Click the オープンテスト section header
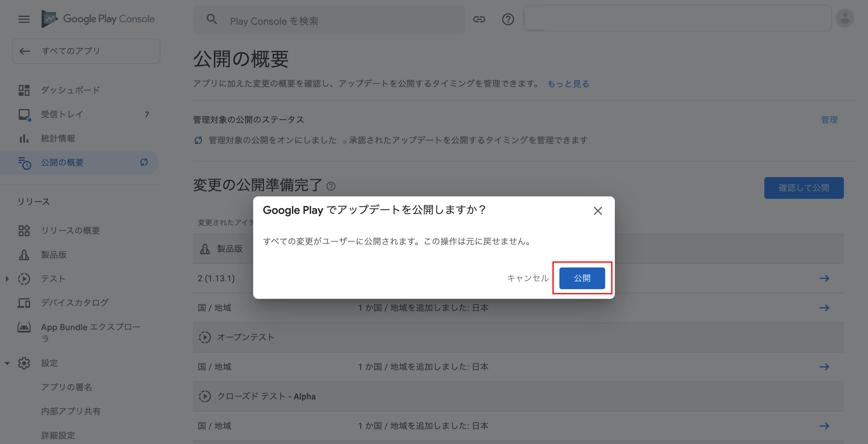868x444 pixels. [x=518, y=338]
